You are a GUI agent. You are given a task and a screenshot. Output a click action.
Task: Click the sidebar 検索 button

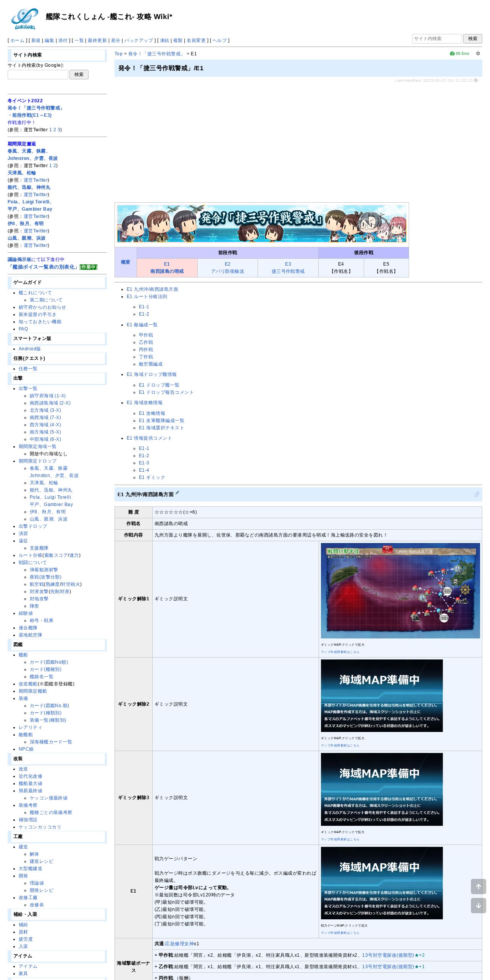pos(79,74)
